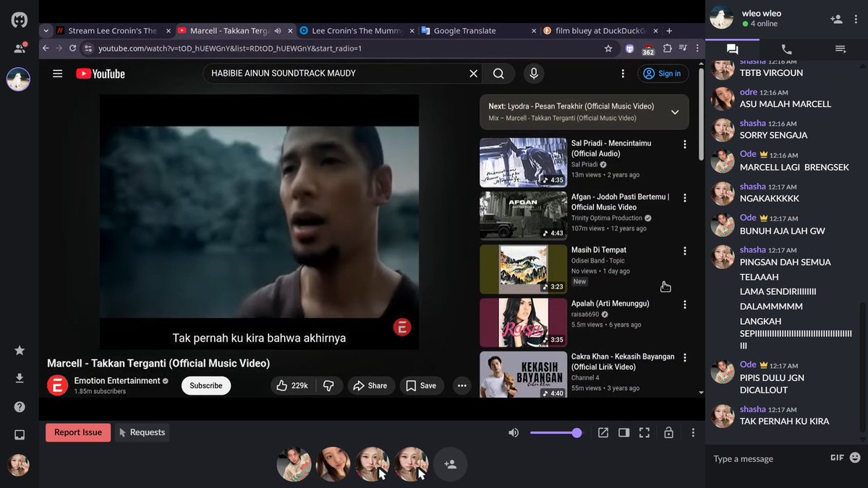This screenshot has width=868, height=488.
Task: Click the red Report Issue button
Action: coord(78,432)
